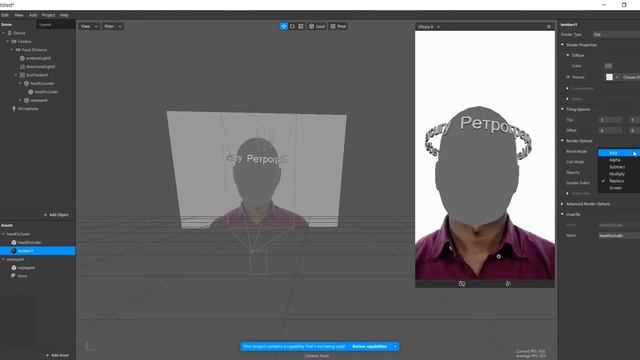
Task: Click the headOccluder parent object icon in Scene
Action: (27, 83)
